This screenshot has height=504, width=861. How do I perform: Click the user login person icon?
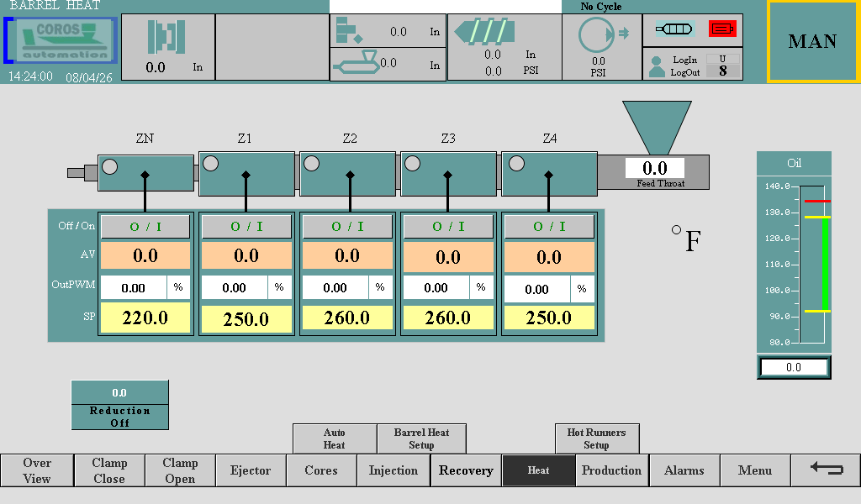click(x=657, y=66)
